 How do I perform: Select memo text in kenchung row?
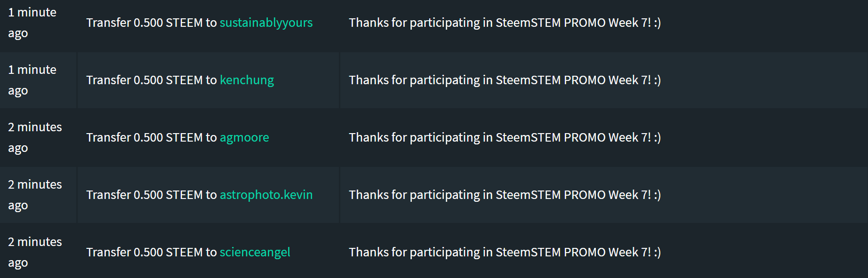click(x=505, y=80)
